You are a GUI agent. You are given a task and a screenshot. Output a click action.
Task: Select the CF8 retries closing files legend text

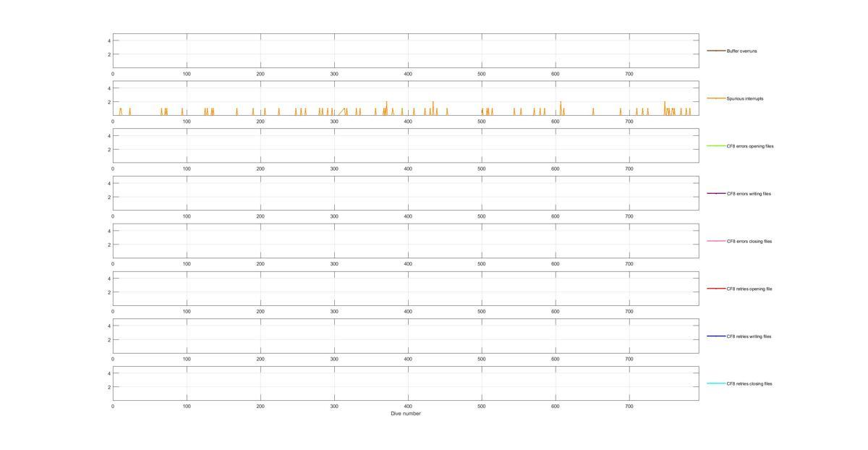click(x=749, y=384)
